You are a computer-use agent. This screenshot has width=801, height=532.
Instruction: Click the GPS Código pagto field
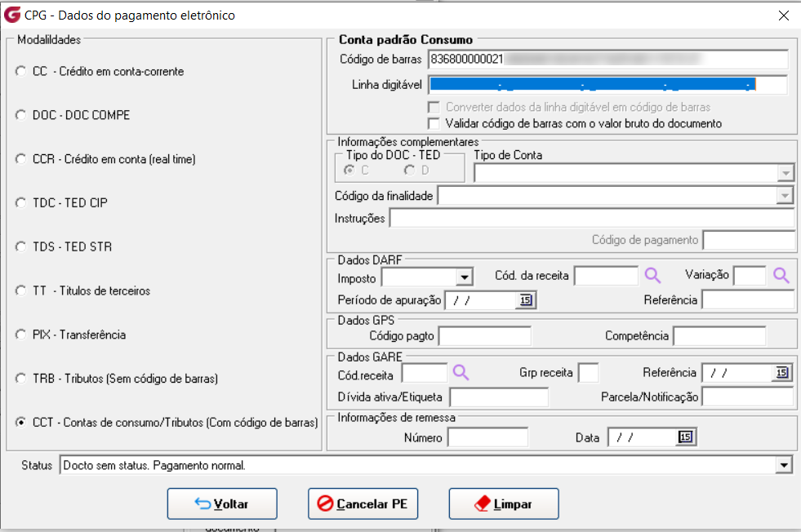click(485, 336)
